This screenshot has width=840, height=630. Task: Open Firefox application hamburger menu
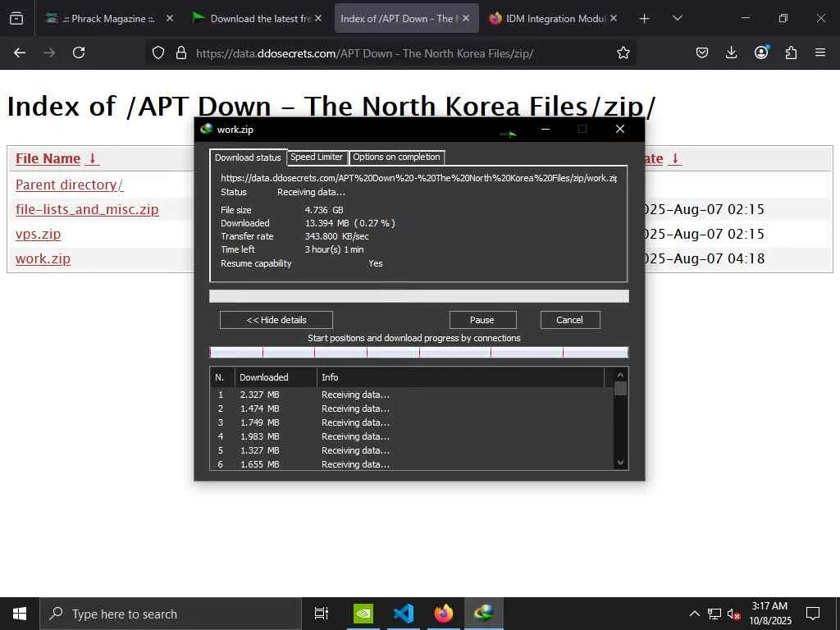point(820,52)
